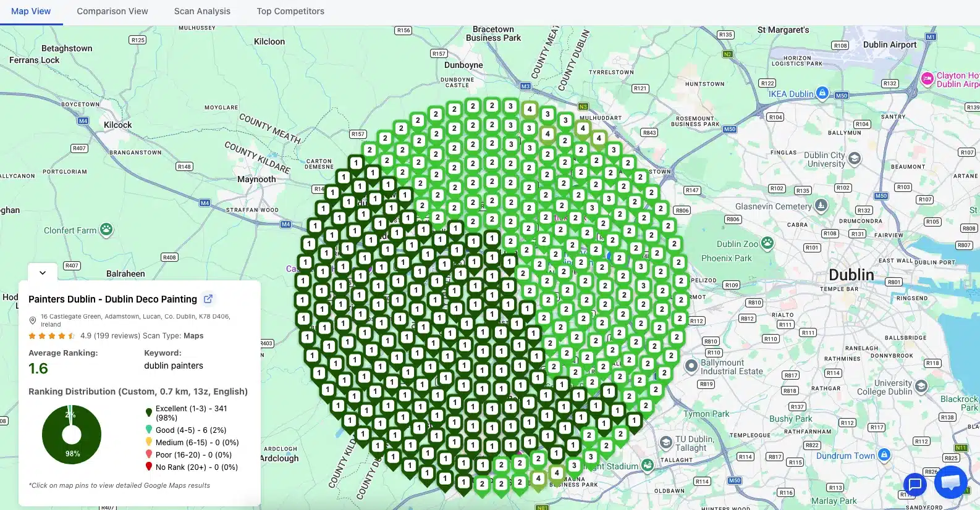Click the Bushy Park label
This screenshot has width=980, height=510.
791,419
